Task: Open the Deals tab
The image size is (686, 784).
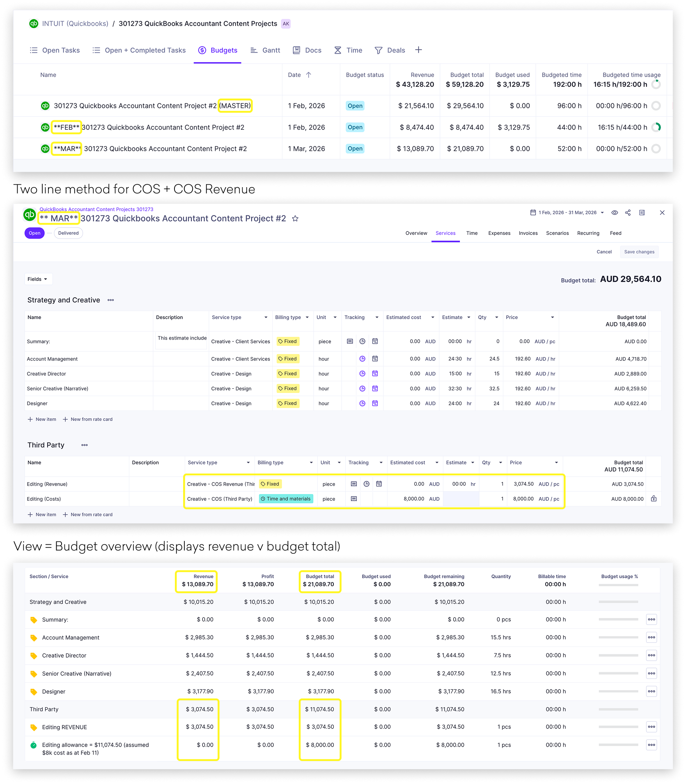Action: click(x=390, y=50)
